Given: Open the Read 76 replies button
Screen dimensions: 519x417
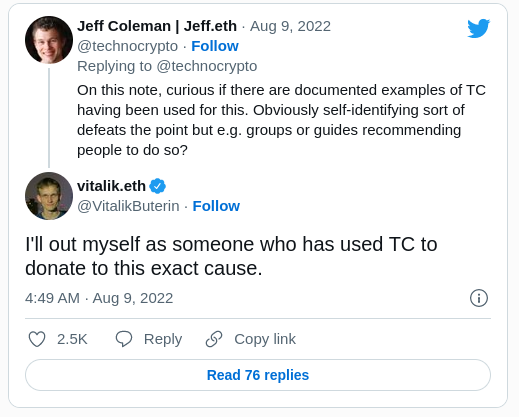Looking at the screenshot, I should (x=258, y=375).
